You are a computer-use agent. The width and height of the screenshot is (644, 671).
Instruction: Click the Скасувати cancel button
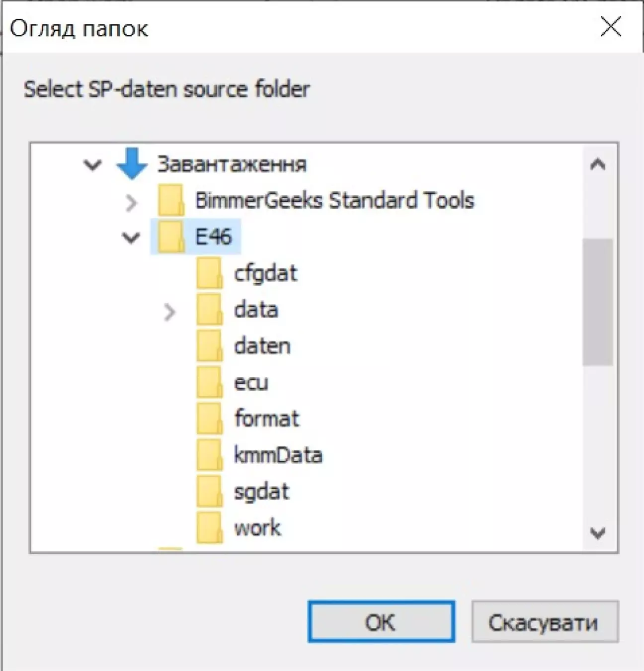[545, 622]
